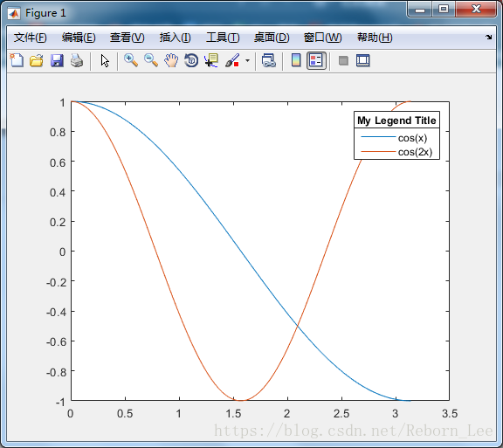Viewport: 503px width, 448px height.
Task: Expand the Brush tool color dropdown arrow
Action: point(247,60)
